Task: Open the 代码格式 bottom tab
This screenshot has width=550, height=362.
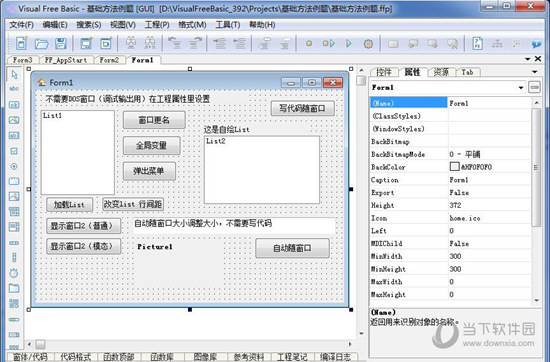Action: [75, 357]
